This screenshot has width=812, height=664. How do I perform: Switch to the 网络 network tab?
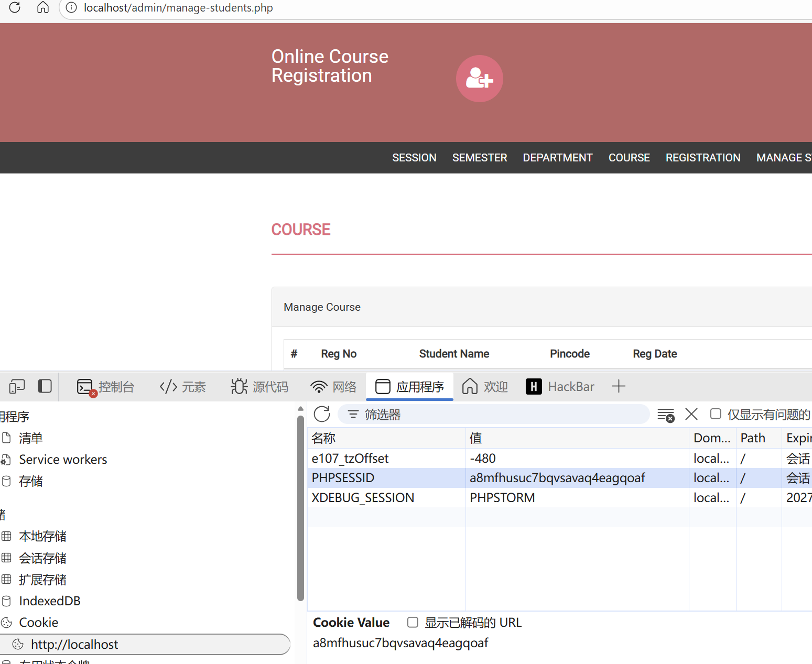333,387
